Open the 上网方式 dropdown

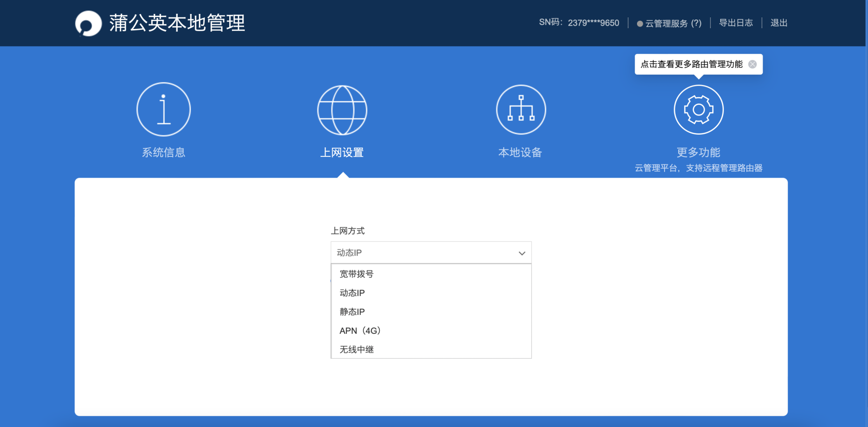click(430, 253)
